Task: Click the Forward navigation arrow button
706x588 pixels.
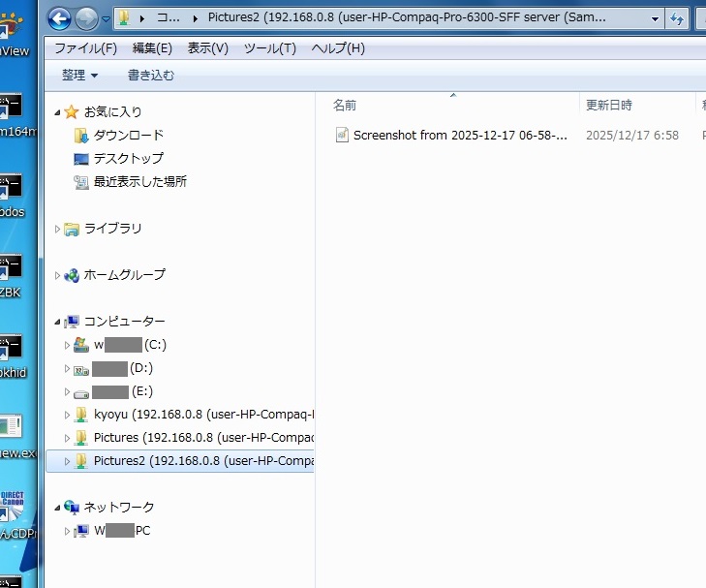Action: point(86,18)
